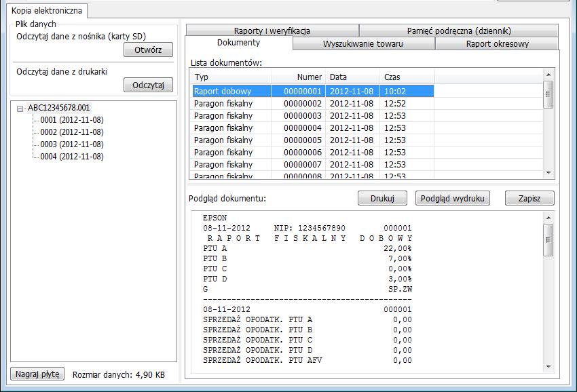This screenshot has height=392, width=577.
Task: Click the Otwórz button
Action: tap(148, 50)
